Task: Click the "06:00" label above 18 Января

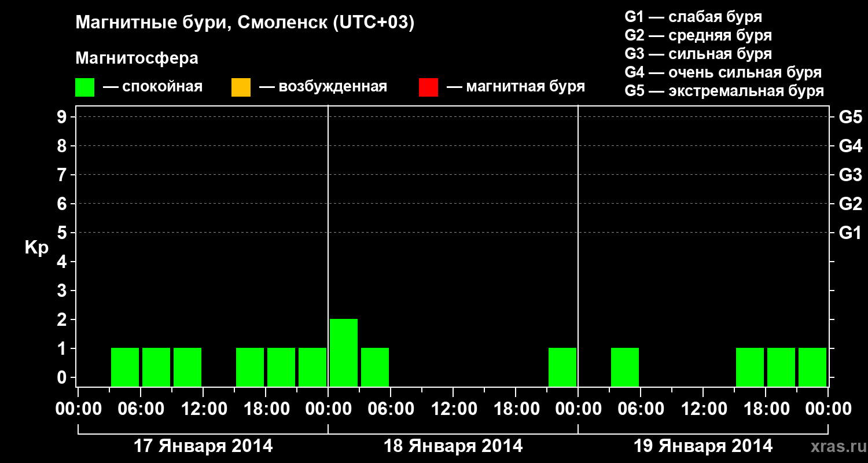Action: [390, 409]
